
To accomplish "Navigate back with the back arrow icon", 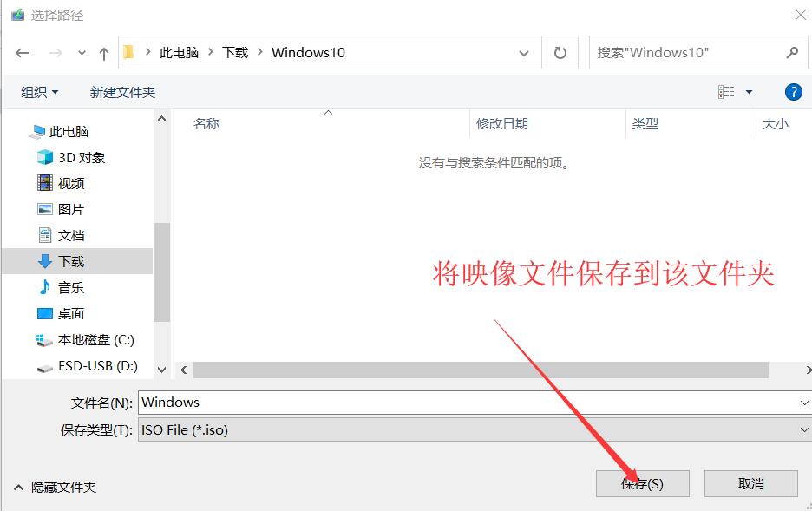I will (x=23, y=52).
